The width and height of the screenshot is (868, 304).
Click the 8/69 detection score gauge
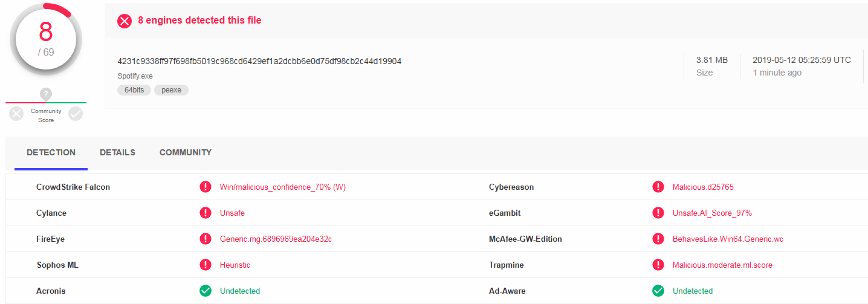click(46, 39)
